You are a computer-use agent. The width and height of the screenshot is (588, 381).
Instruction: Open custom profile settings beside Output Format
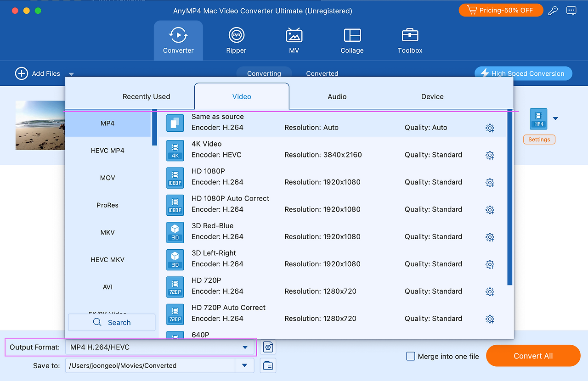(x=268, y=347)
